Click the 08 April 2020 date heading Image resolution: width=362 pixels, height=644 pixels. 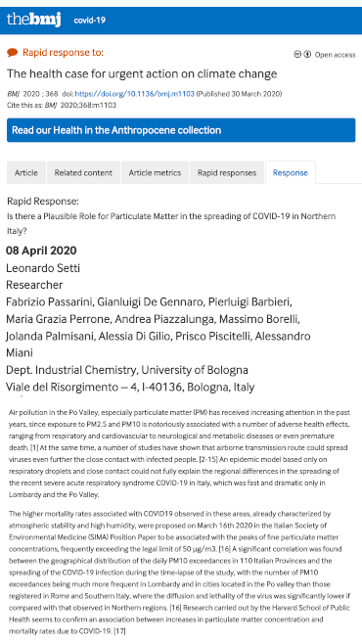click(x=41, y=251)
